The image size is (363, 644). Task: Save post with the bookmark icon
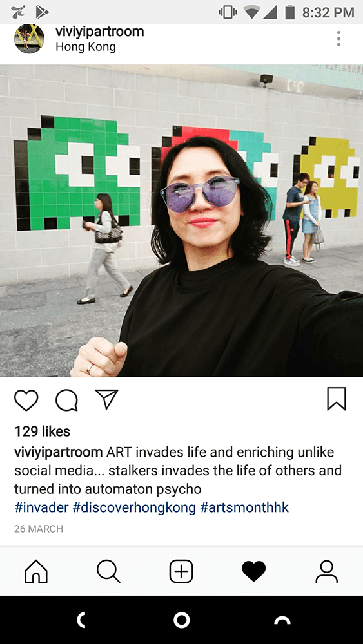337,399
